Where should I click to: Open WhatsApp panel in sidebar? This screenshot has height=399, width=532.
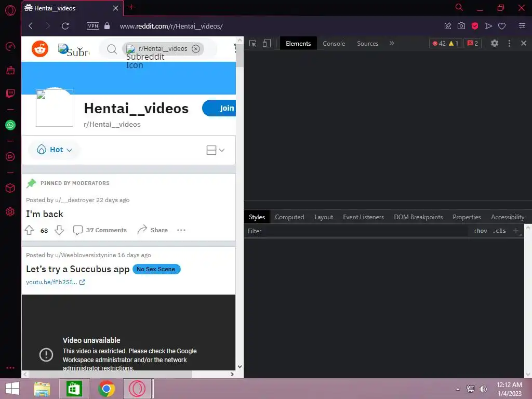pyautogui.click(x=10, y=125)
